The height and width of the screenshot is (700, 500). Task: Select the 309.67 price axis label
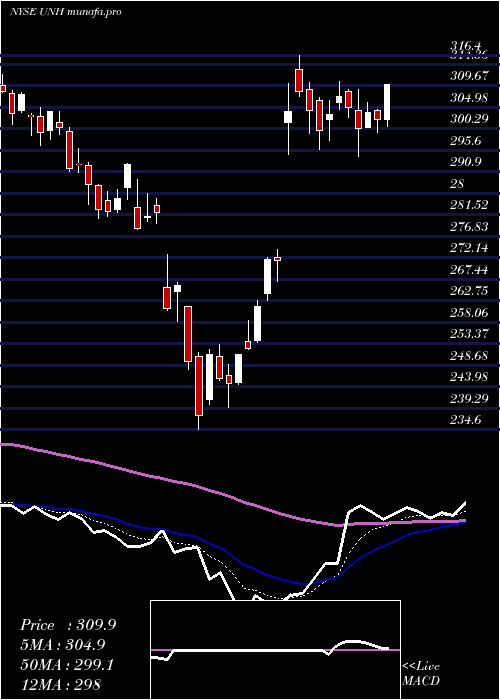click(469, 76)
